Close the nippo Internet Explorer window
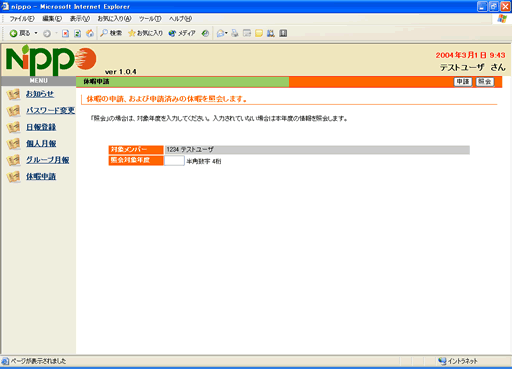Image resolution: width=512 pixels, height=369 pixels. click(x=506, y=6)
